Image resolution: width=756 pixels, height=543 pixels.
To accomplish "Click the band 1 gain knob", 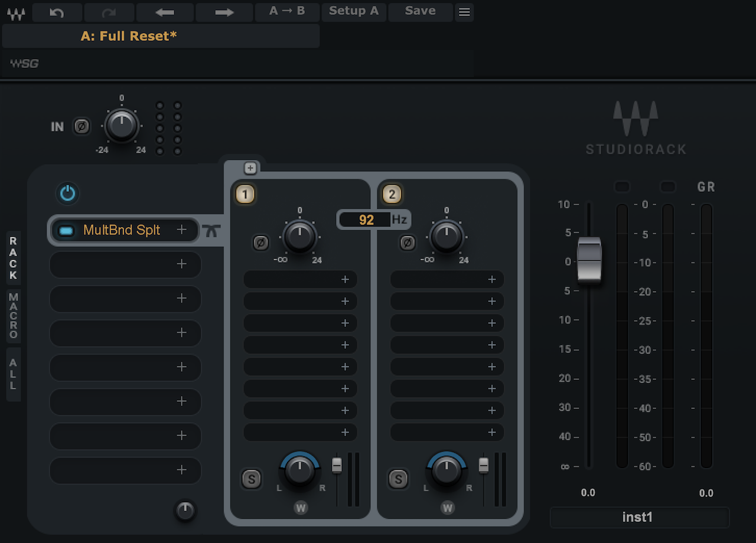I will coord(300,236).
